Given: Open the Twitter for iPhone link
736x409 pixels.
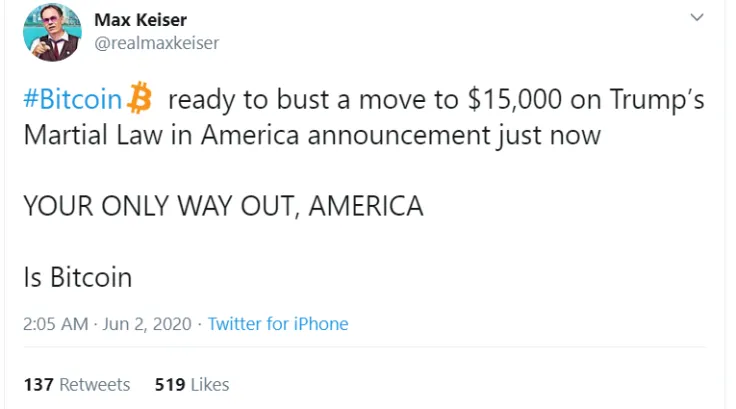Looking at the screenshot, I should coord(278,324).
